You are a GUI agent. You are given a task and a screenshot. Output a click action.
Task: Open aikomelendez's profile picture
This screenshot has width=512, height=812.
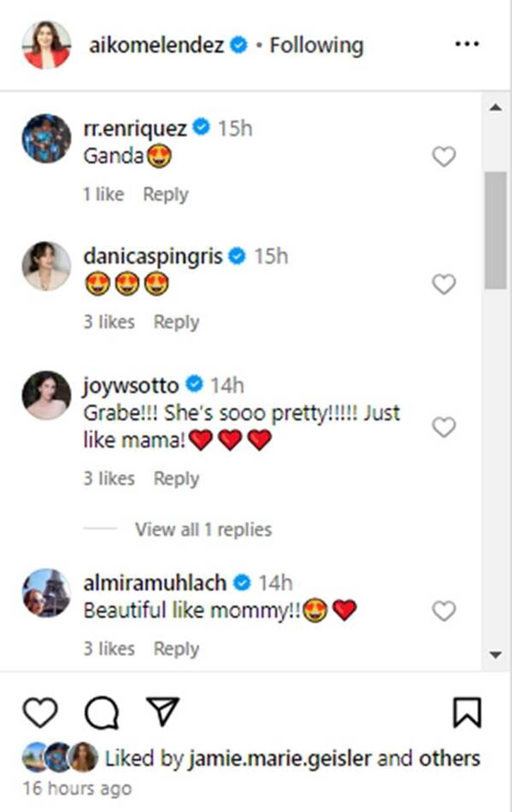(47, 45)
